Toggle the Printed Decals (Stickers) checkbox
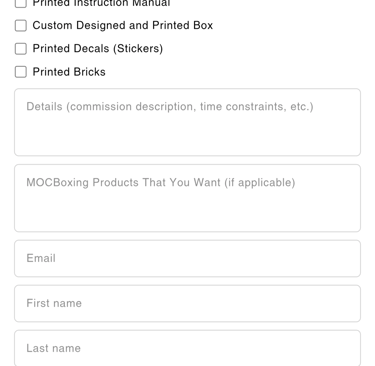 tap(21, 49)
